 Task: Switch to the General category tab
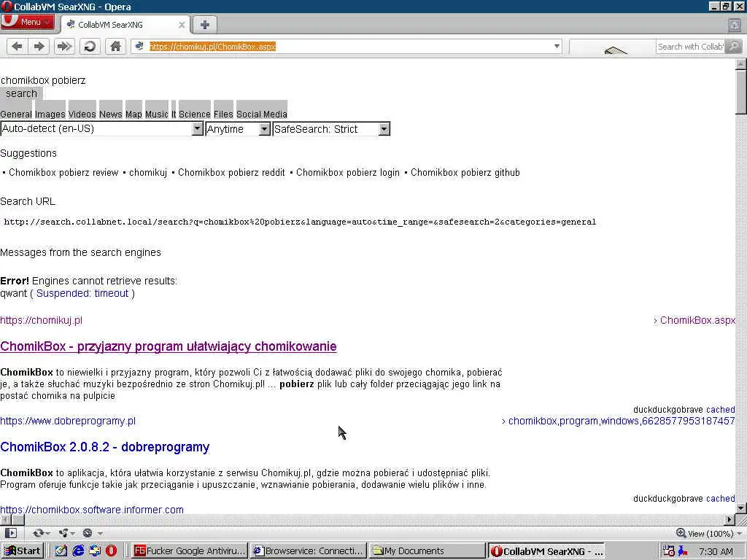[x=16, y=114]
